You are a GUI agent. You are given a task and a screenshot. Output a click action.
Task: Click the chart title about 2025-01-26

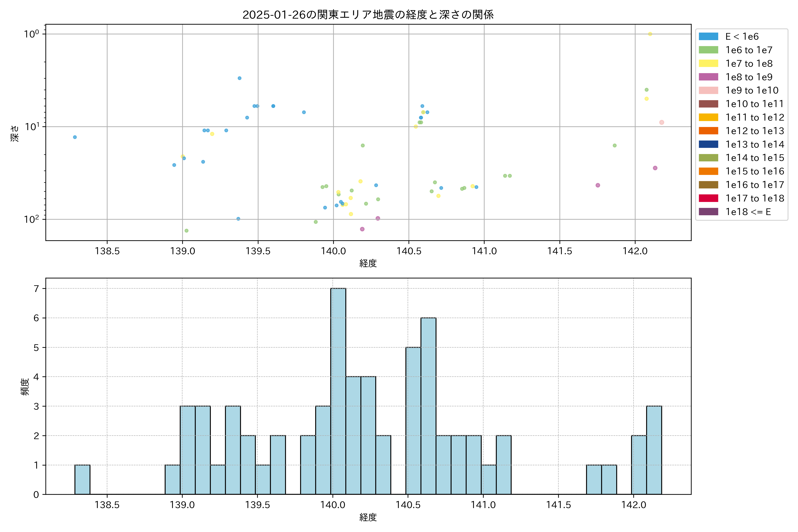(x=368, y=15)
